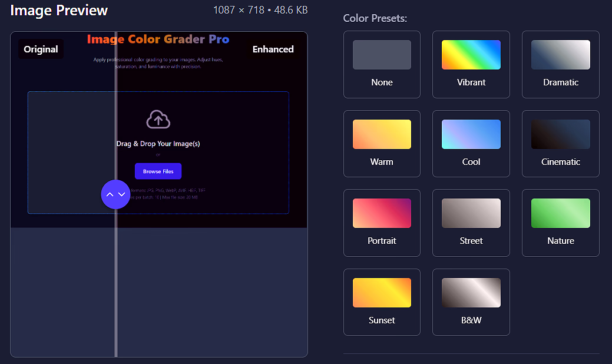Click the left chevron on the comparison handle
The height and width of the screenshot is (364, 612).
pyautogui.click(x=111, y=194)
